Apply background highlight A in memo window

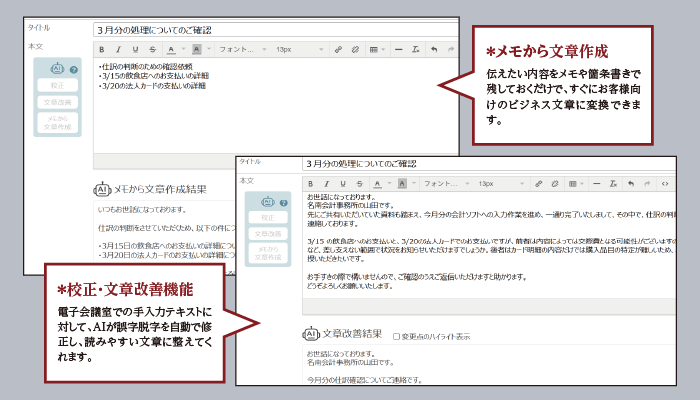coord(196,50)
